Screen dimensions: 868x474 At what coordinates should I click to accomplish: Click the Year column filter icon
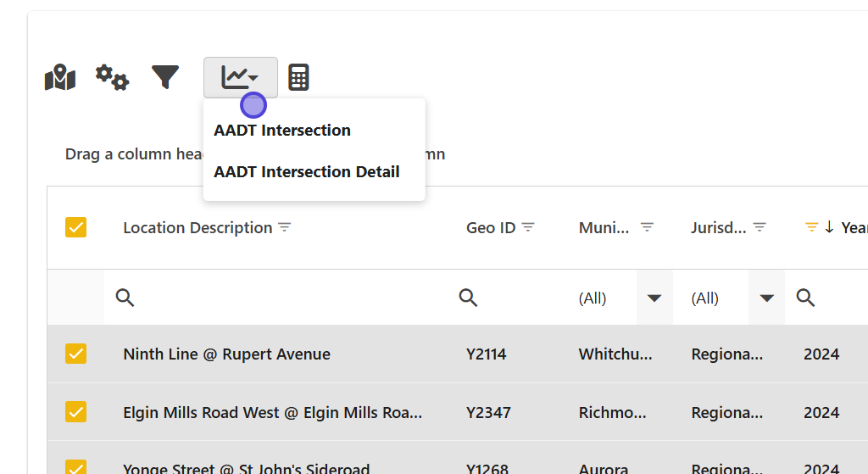811,227
